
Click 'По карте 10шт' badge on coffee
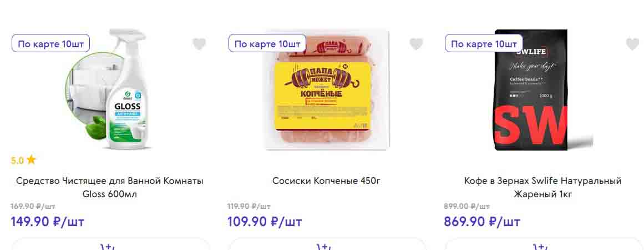point(484,43)
